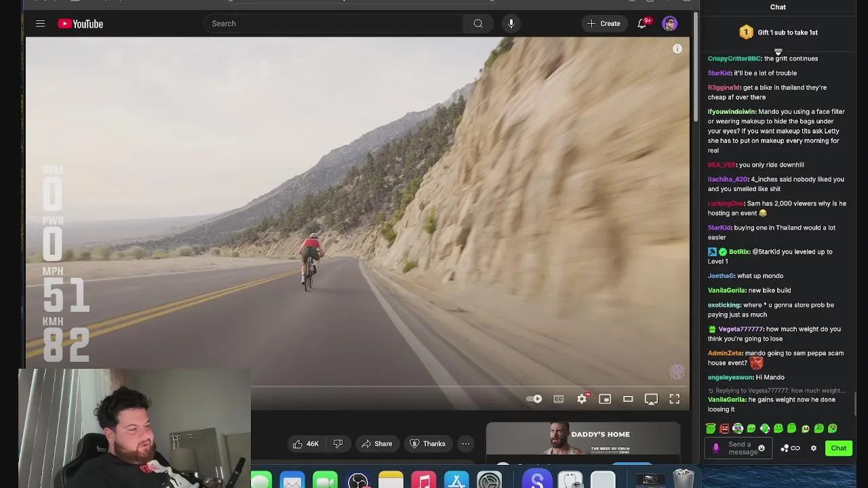Cast video to TV with AirPlay icon
This screenshot has width=868, height=488.
(651, 399)
